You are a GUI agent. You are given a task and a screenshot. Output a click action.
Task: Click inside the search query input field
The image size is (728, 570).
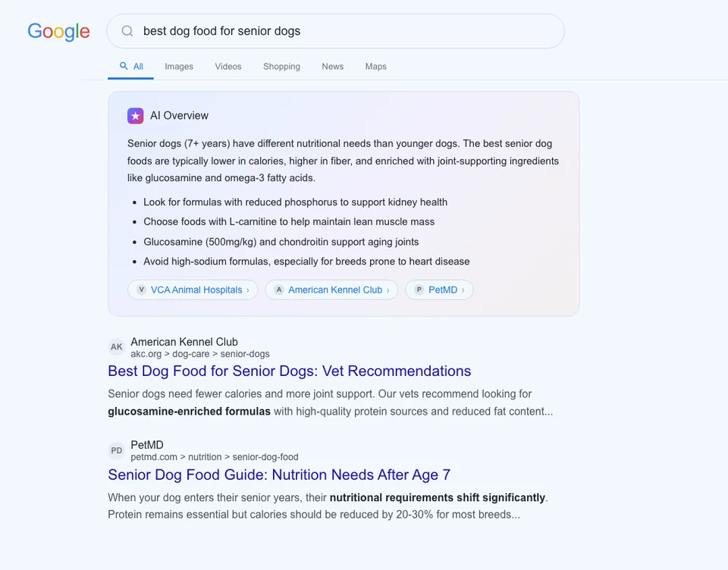[x=303, y=31]
